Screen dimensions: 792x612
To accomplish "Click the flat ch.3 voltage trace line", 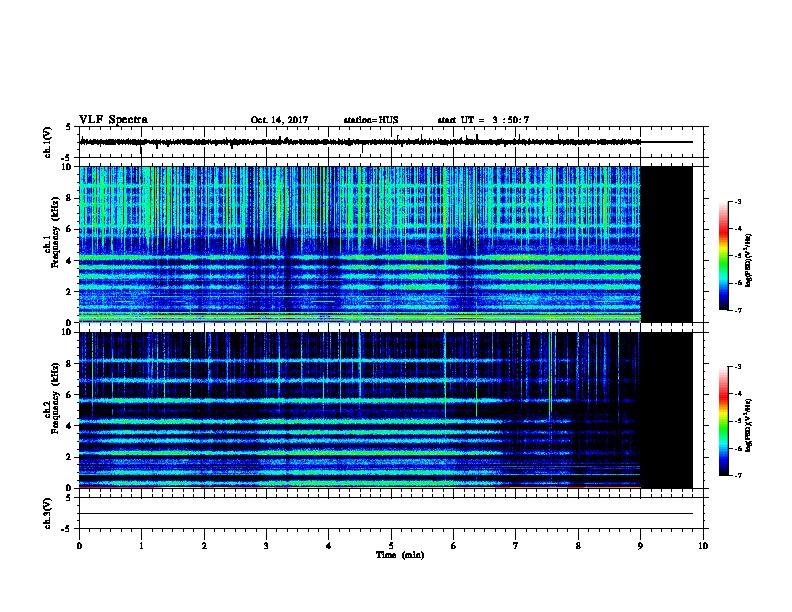I will (386, 514).
